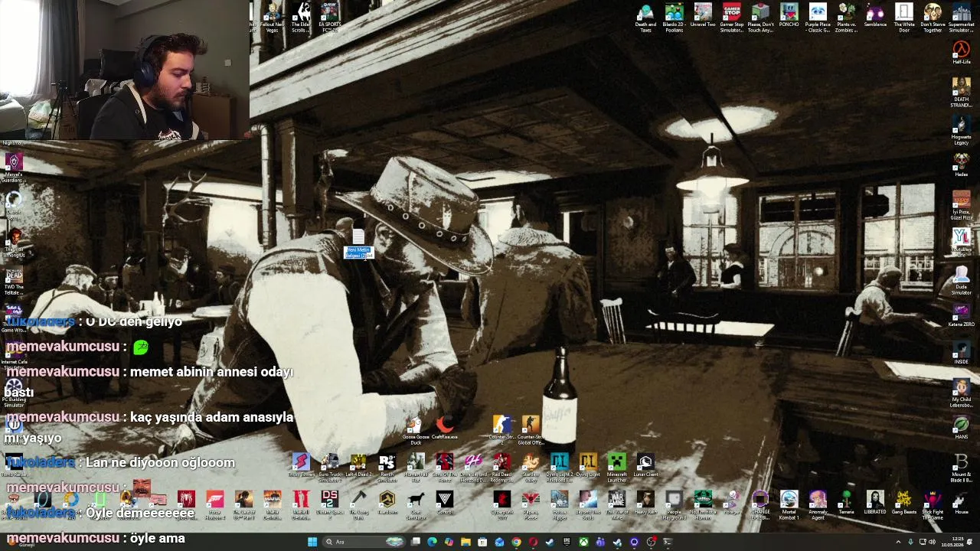Select the This War of Mine icon
Screen dimensions: 980x551
click(x=617, y=505)
